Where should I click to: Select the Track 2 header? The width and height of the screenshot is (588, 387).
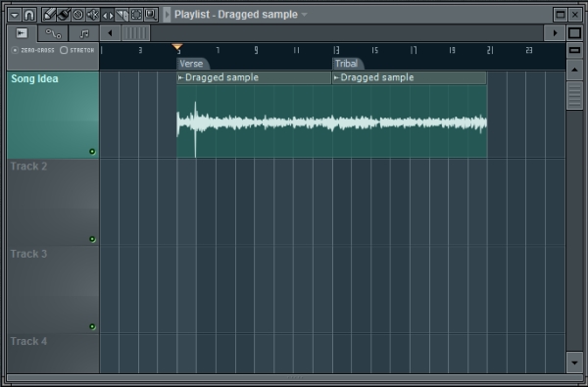point(53,203)
